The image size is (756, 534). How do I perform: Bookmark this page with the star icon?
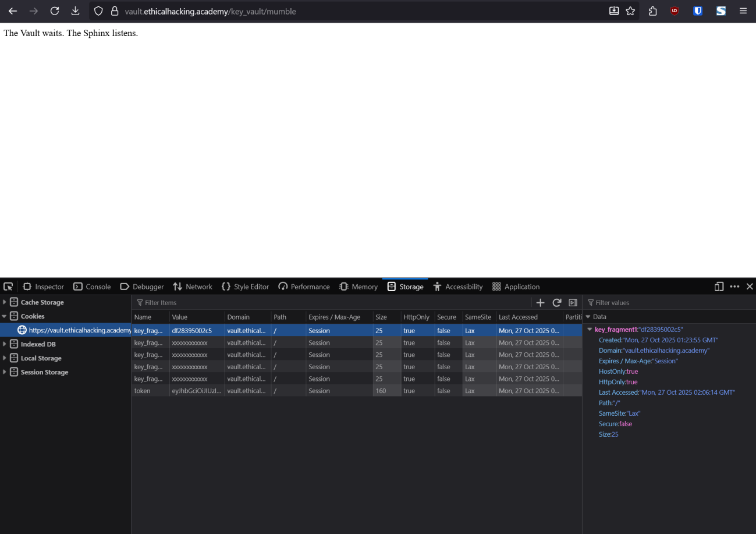point(630,11)
